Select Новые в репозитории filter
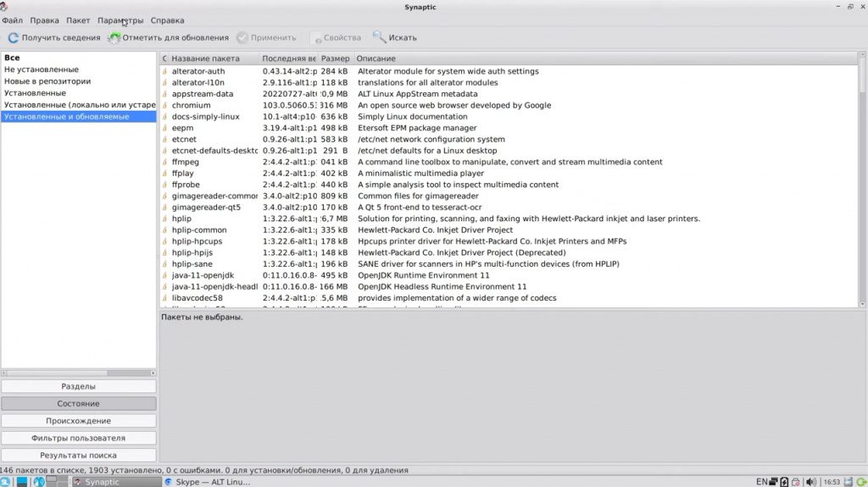Image resolution: width=868 pixels, height=487 pixels. pyautogui.click(x=78, y=81)
